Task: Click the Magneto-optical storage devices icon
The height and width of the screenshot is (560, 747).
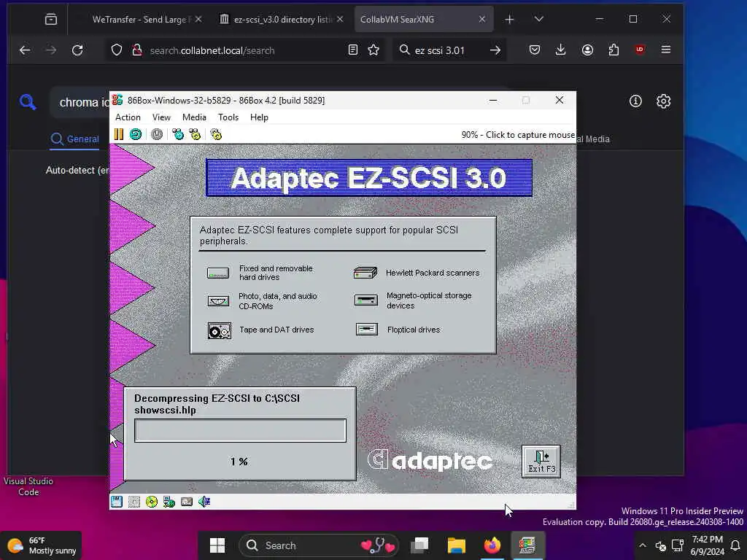Action: [366, 300]
